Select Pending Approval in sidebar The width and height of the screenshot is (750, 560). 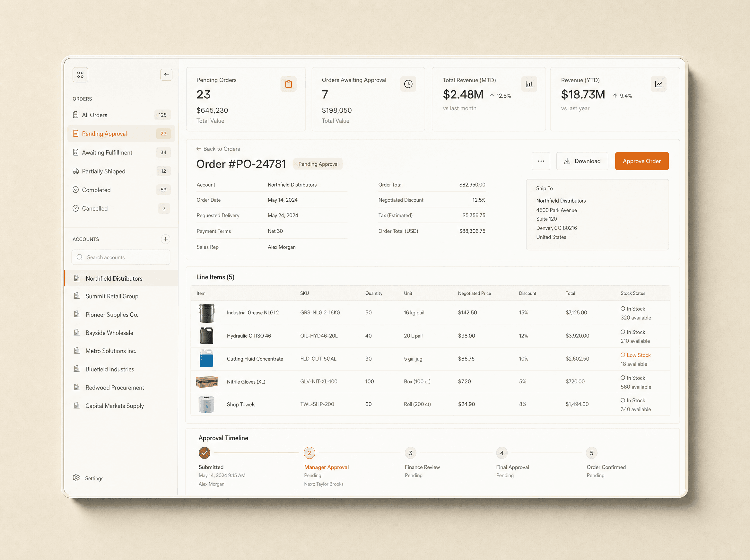point(121,134)
